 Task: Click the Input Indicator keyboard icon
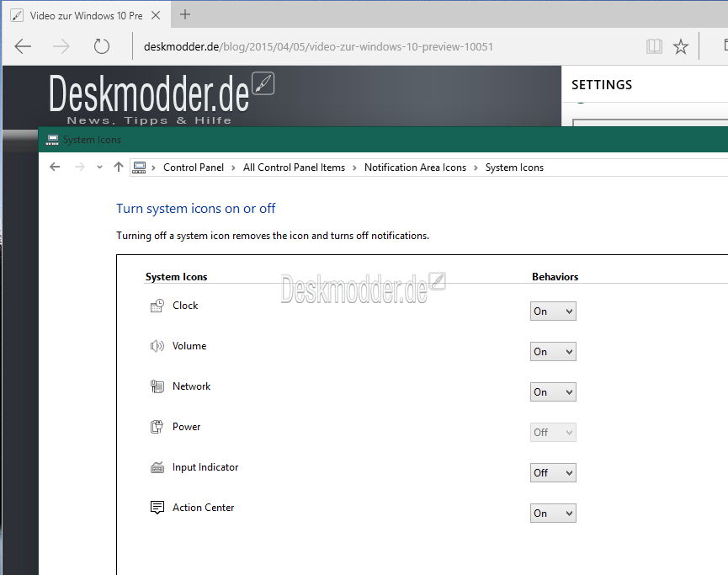157,467
